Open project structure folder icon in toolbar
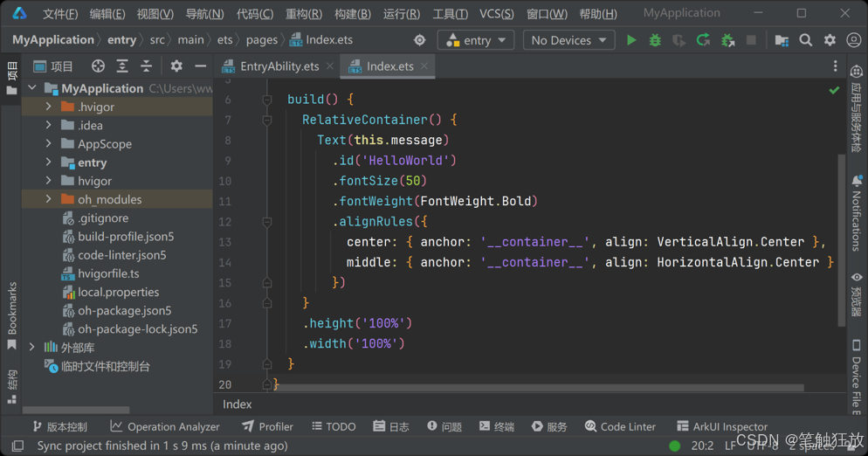 782,40
